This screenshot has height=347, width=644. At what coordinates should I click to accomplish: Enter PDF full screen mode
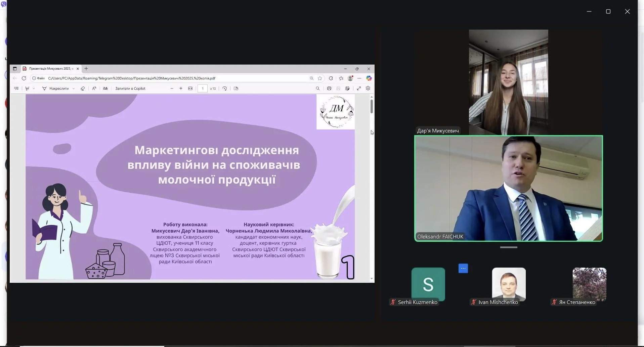pyautogui.click(x=359, y=88)
